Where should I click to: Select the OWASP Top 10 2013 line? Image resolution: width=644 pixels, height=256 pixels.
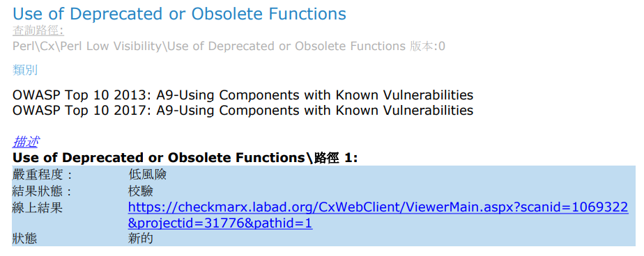[x=243, y=95]
